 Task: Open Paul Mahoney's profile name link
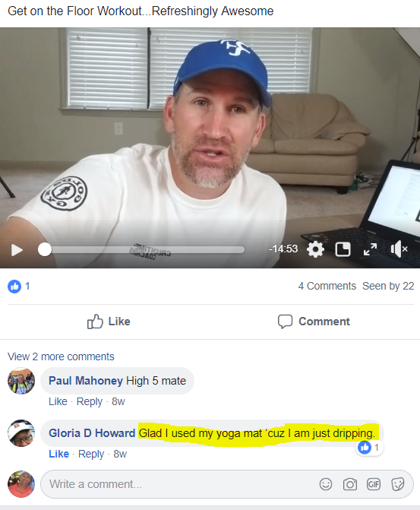[86, 381]
